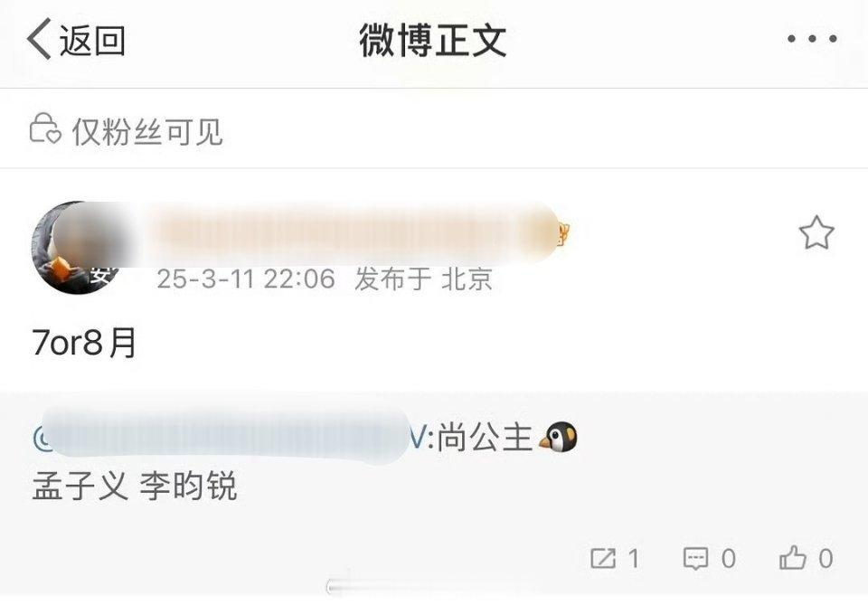Click the lock-heart fans-only icon
The image size is (868, 605).
pyautogui.click(x=45, y=129)
